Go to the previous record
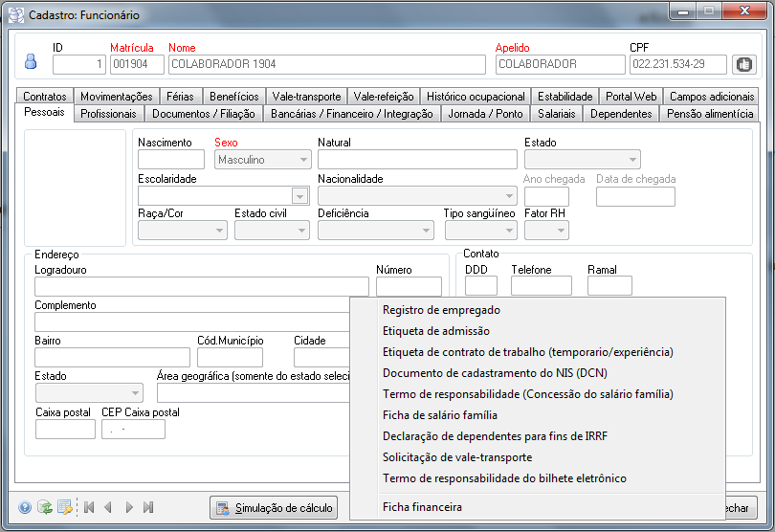 [108, 507]
